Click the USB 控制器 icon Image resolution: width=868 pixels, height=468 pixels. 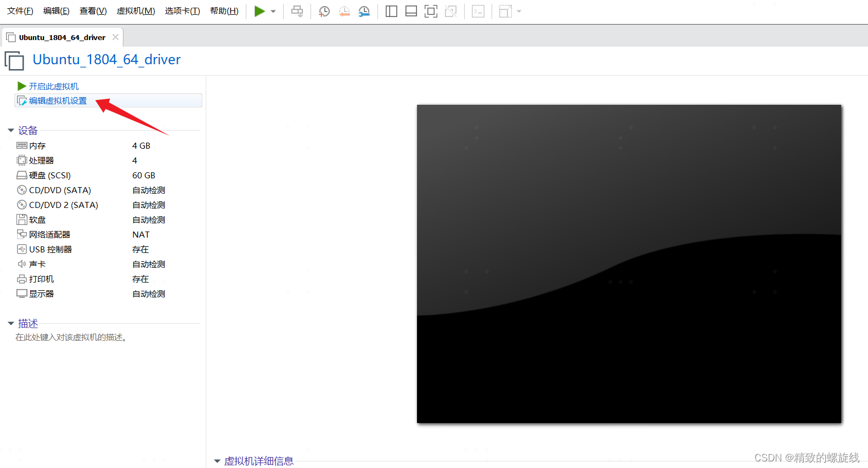[x=22, y=249]
